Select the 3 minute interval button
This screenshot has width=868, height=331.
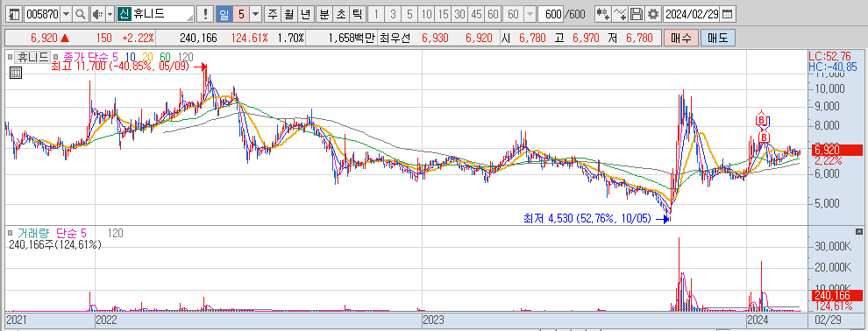(x=393, y=14)
